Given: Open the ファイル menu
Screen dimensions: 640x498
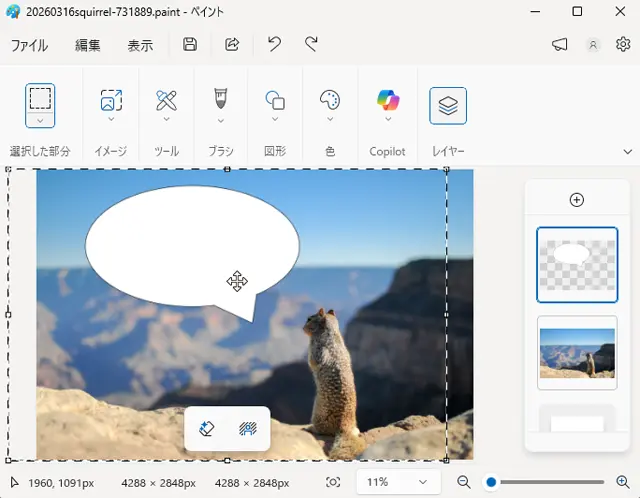Looking at the screenshot, I should [x=29, y=45].
